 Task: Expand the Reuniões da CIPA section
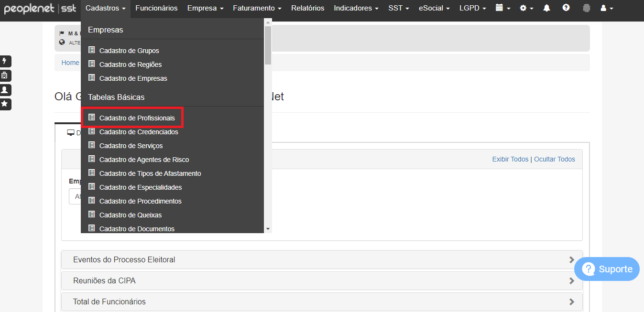click(321, 280)
